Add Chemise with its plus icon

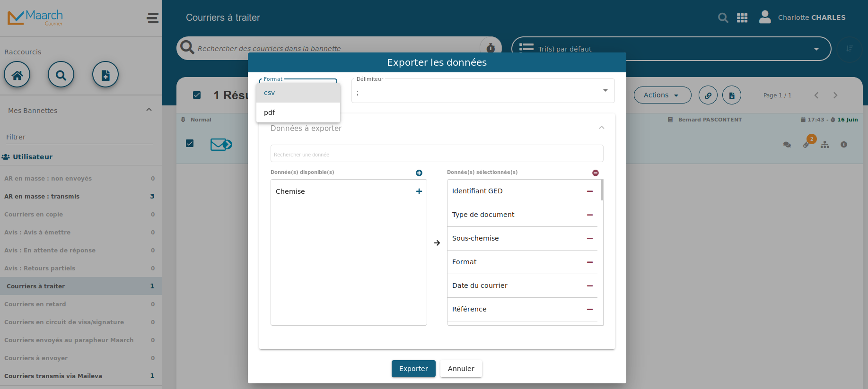click(419, 191)
